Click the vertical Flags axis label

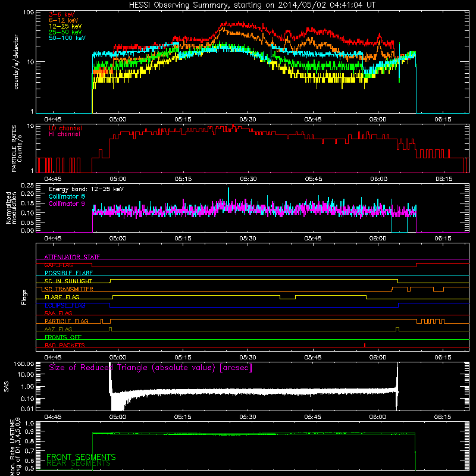pos(24,297)
